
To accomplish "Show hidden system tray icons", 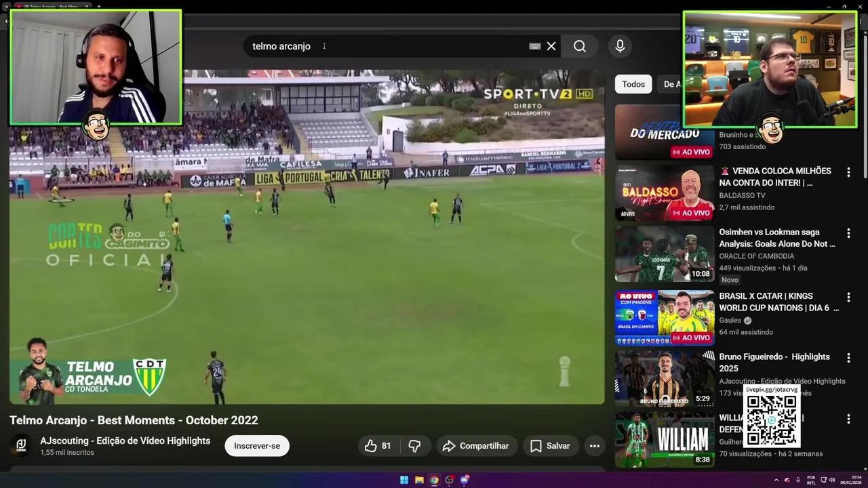I will [x=776, y=480].
